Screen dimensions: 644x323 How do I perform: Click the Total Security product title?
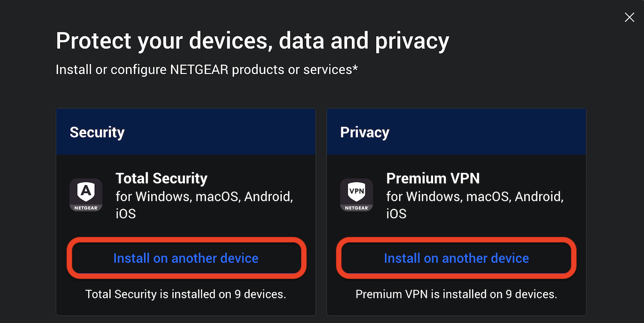162,178
